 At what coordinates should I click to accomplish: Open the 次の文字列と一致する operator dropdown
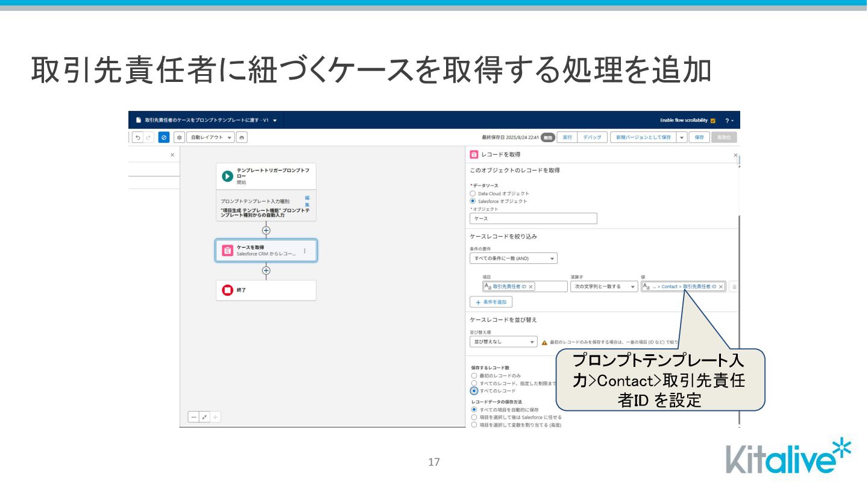(604, 287)
